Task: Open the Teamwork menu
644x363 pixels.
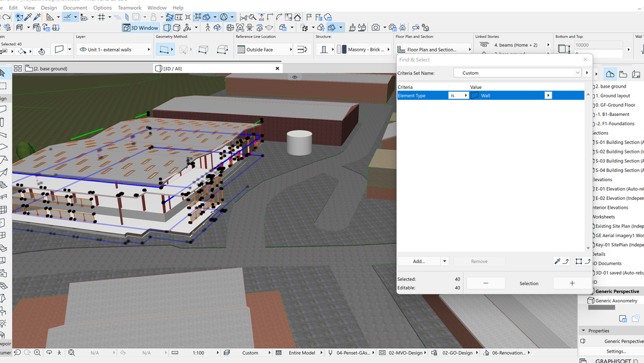Action: [129, 8]
